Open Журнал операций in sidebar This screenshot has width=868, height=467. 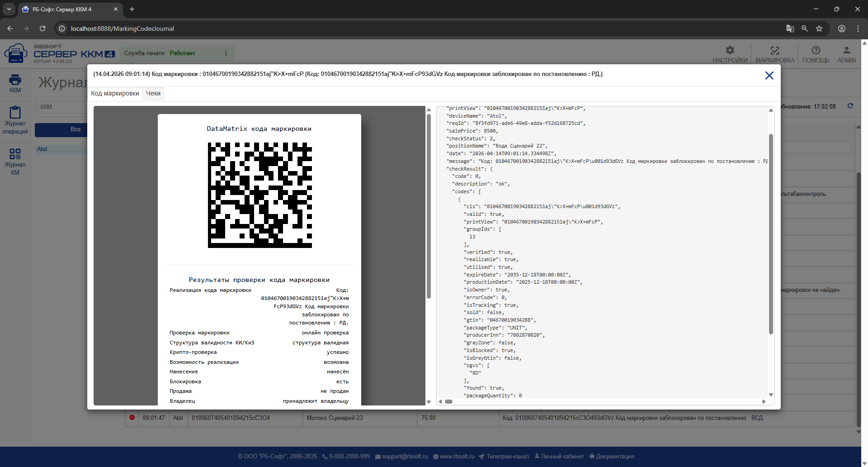[15, 120]
